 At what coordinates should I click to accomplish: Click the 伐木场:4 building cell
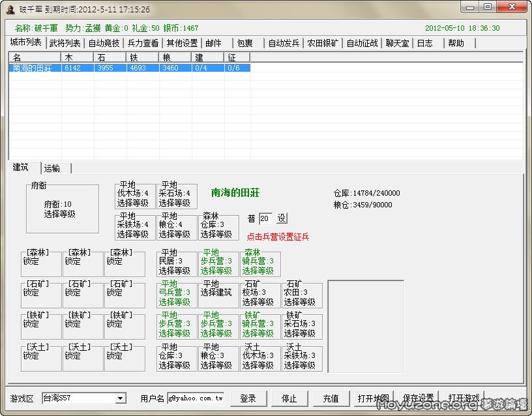click(x=136, y=194)
